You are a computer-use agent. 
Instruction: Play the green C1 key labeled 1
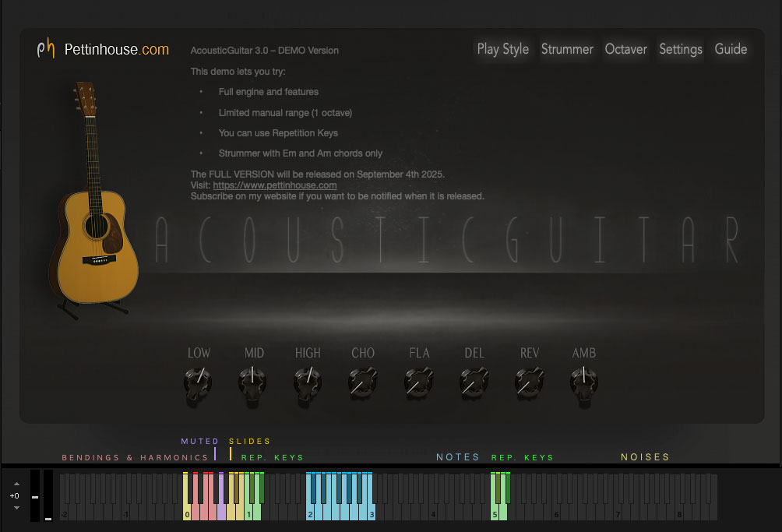(248, 511)
